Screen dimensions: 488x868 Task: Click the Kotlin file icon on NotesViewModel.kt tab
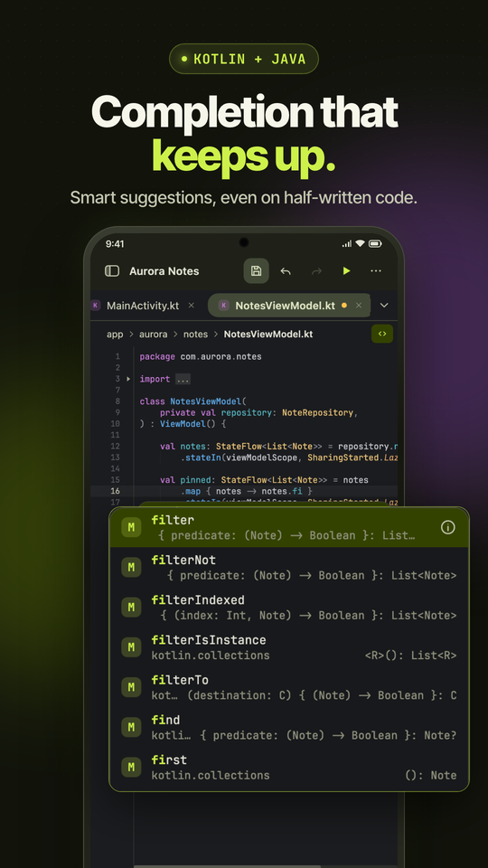[x=223, y=306]
